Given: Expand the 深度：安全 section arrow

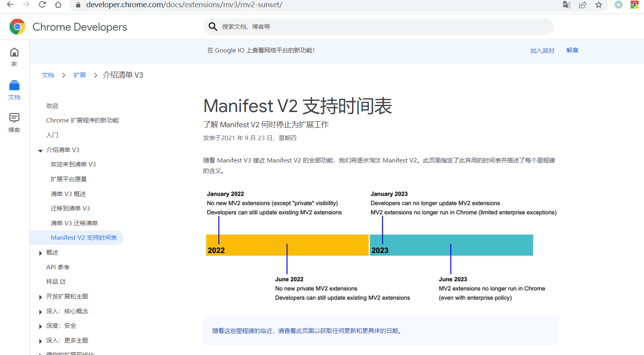Looking at the screenshot, I should [x=40, y=327].
